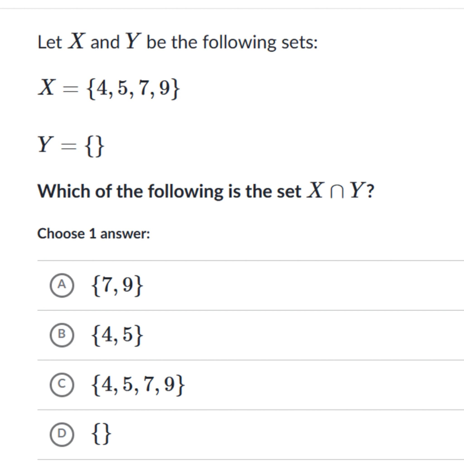464x476 pixels.
Task: Click the italic X in the intro sentence
Action: coord(77,41)
